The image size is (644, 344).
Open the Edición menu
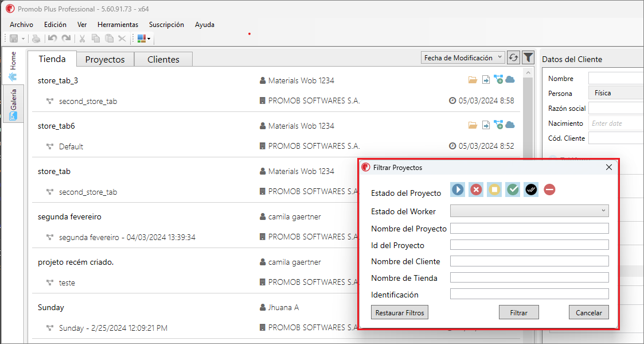click(x=55, y=25)
